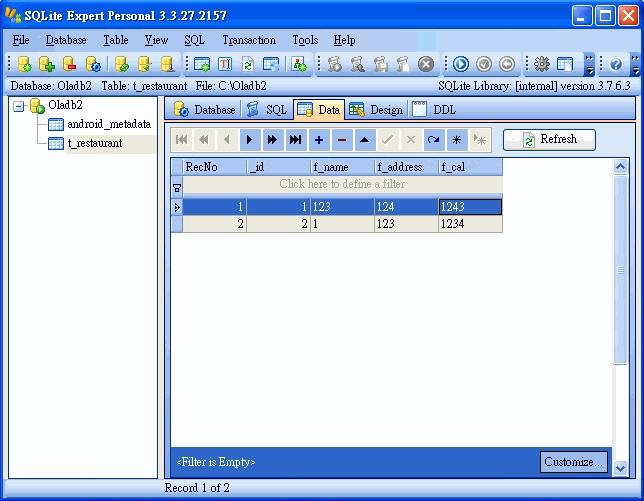Open the File menu
Viewport: 644px width, 501px height.
[x=21, y=40]
